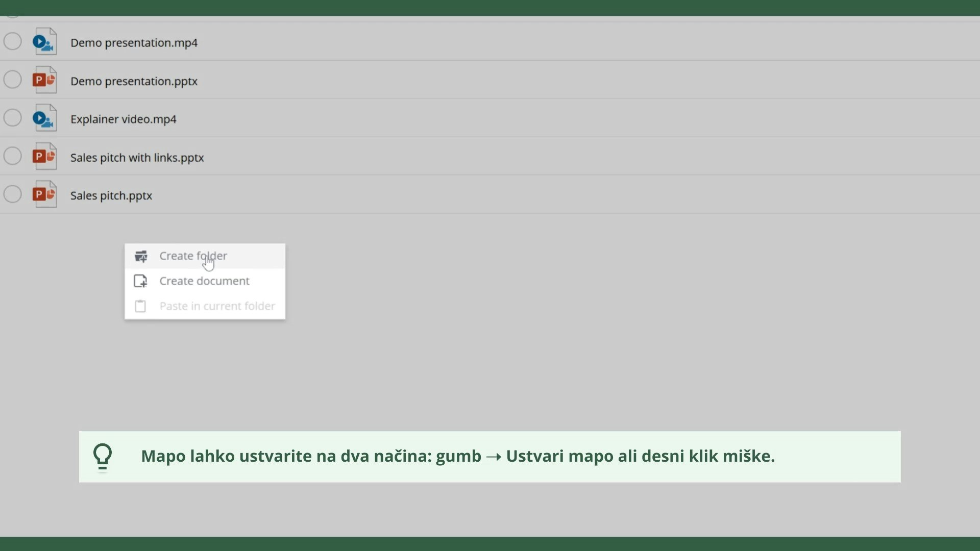Select the Demo presentation.mp4 row radio circle

13,41
